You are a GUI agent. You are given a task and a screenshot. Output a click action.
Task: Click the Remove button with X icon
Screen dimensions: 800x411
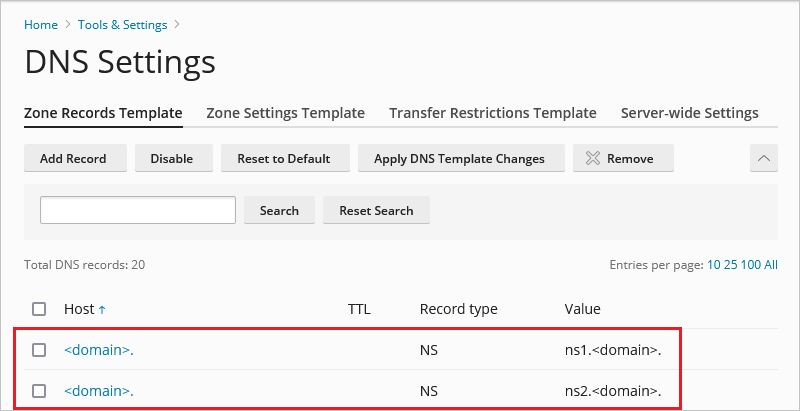[618, 158]
